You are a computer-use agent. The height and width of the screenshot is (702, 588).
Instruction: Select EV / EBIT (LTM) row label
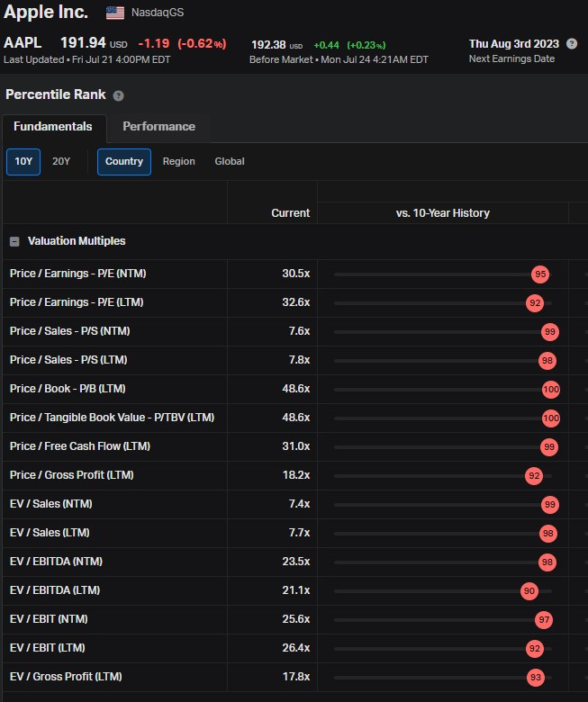click(x=48, y=648)
